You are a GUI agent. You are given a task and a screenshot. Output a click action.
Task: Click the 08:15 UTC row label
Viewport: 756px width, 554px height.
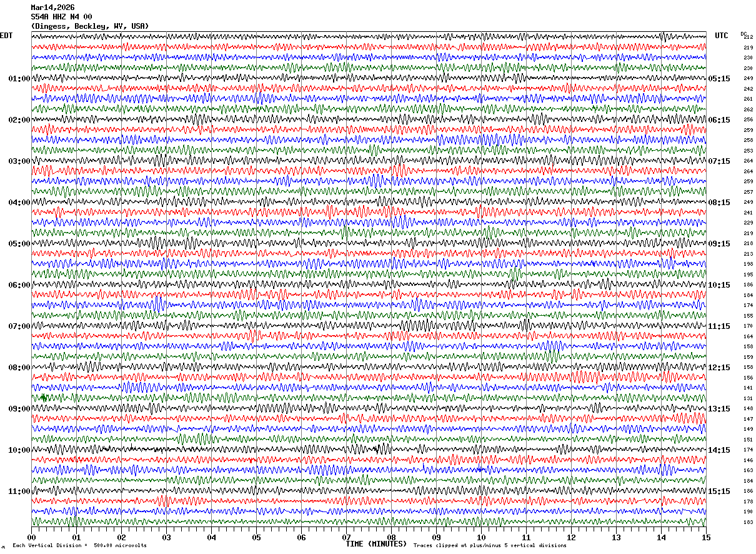(719, 203)
